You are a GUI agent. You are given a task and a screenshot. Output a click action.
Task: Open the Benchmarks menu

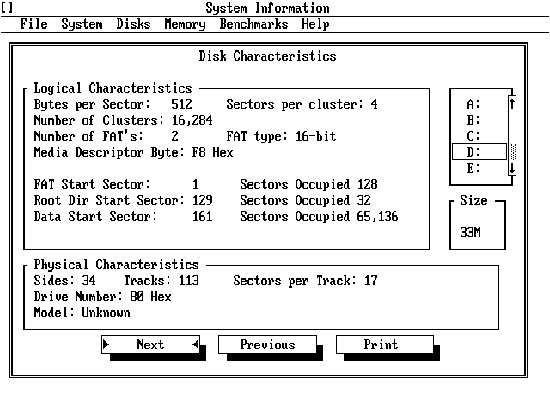[254, 24]
